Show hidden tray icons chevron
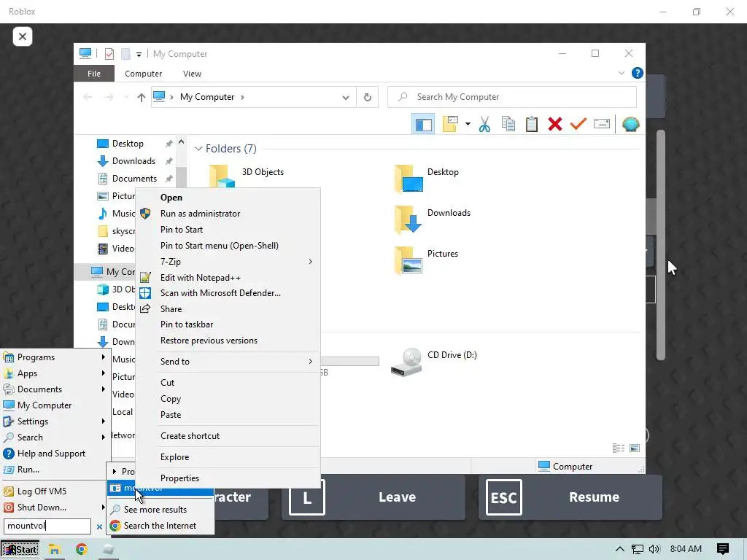Viewport: 747px width, 560px height. pyautogui.click(x=620, y=549)
